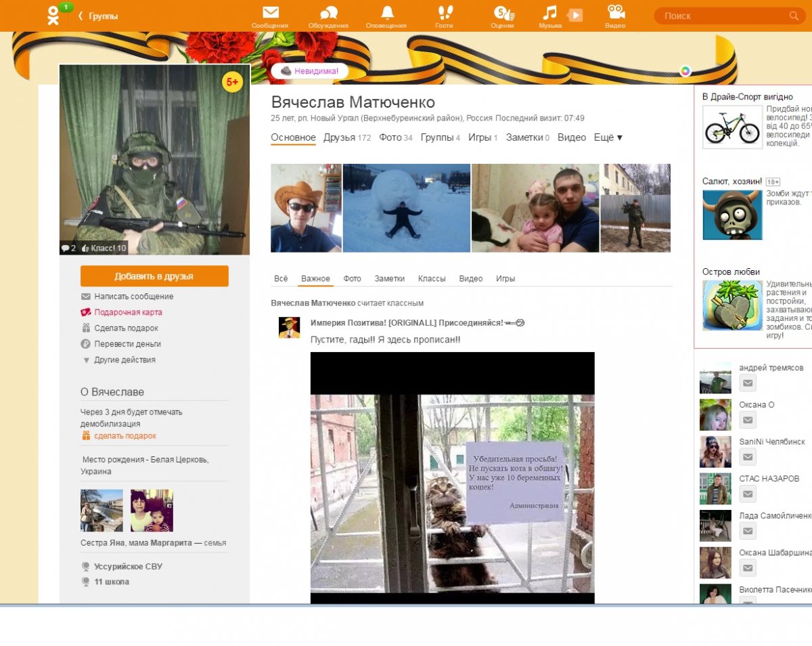This screenshot has width=812, height=646.
Task: Open Империя Позитива! group title link
Action: pyautogui.click(x=418, y=323)
